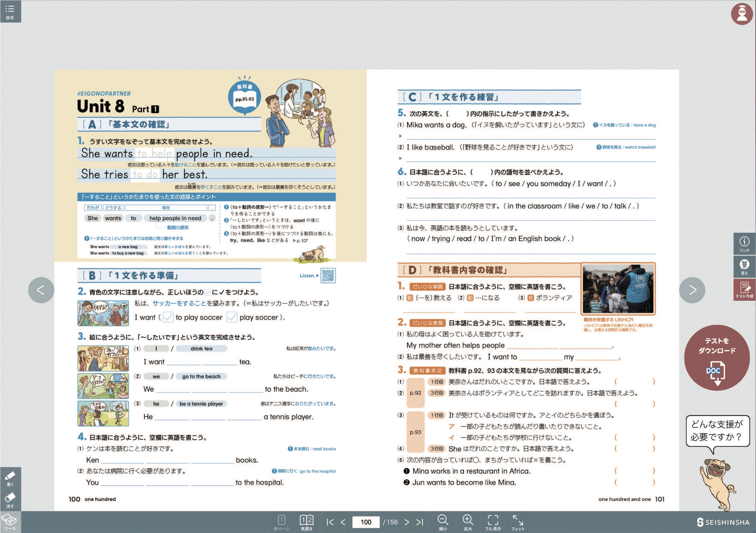Go to previous page in bottom toolbar

pyautogui.click(x=343, y=522)
